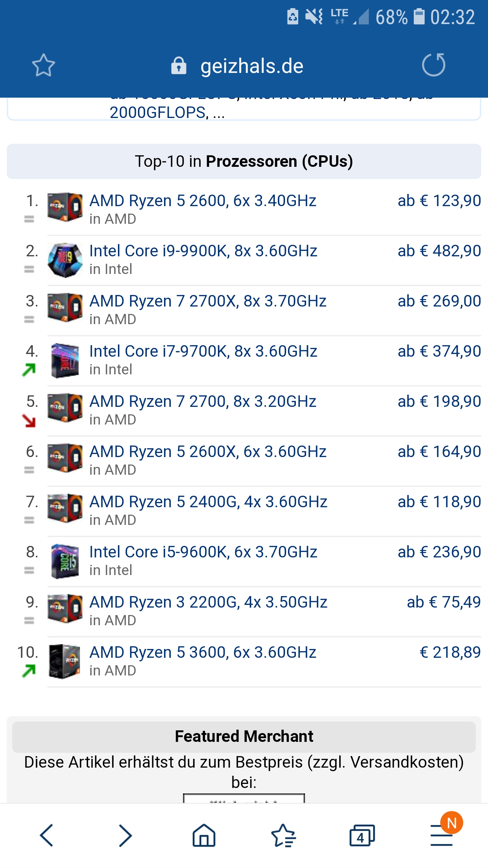
Task: Tap the address bar showing geizhals.de
Action: tap(251, 65)
